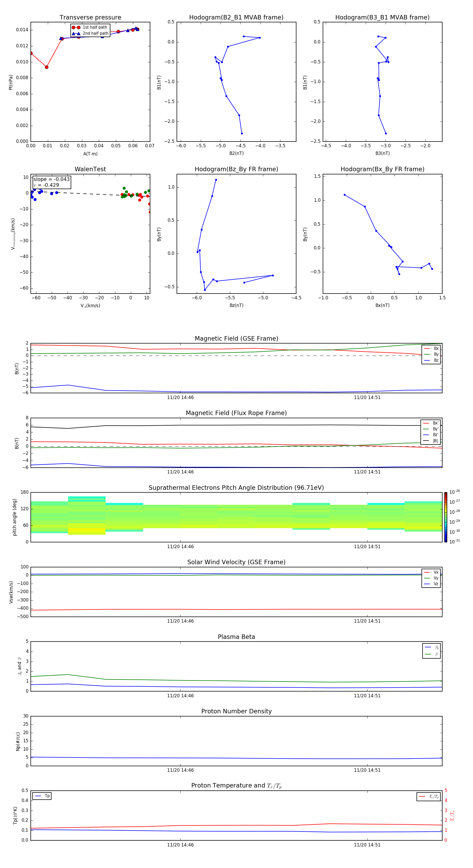Click the 'pitch angle (deg)' axis label
This screenshot has height=868, width=473.
(x=14, y=517)
